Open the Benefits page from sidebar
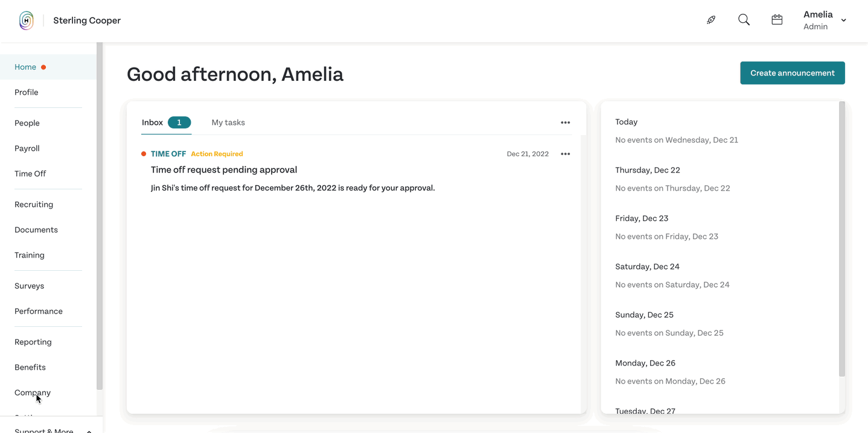868x433 pixels. coord(30,367)
